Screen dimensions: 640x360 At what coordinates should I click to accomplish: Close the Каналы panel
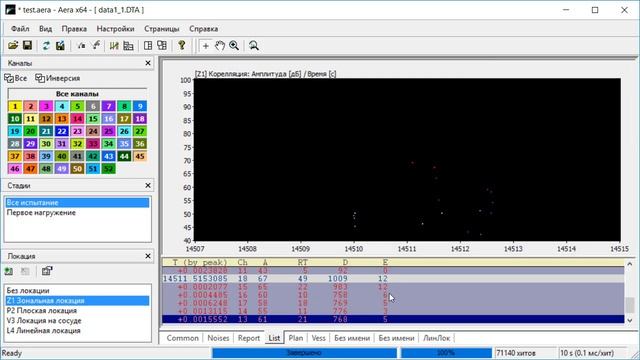click(x=148, y=63)
